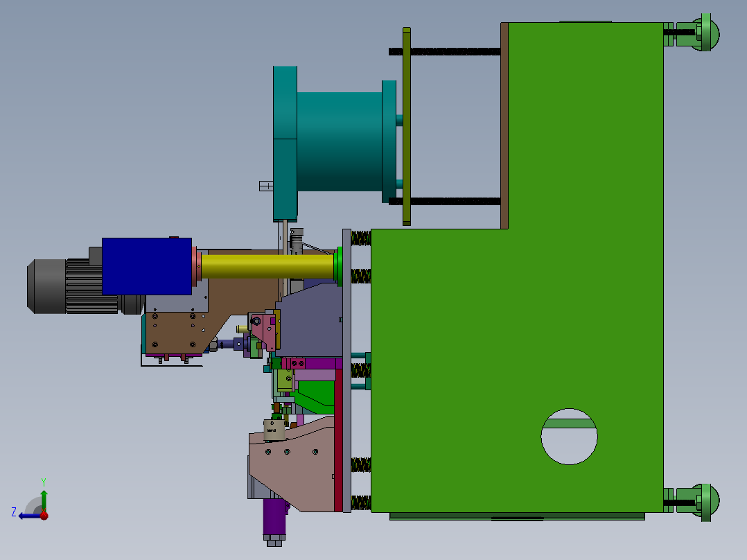Select the olive vertical plate beside spool
Image resolution: width=747 pixels, height=560 pixels.
tap(406, 126)
